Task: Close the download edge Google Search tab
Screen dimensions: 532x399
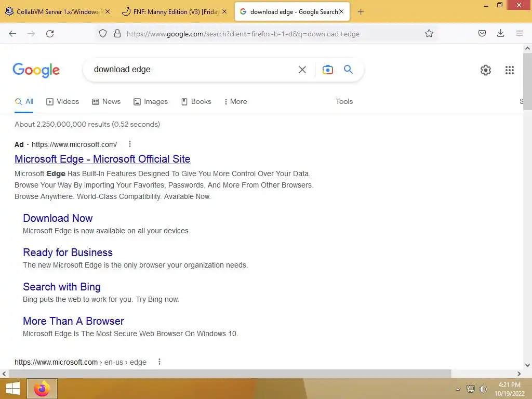Action: (x=341, y=11)
